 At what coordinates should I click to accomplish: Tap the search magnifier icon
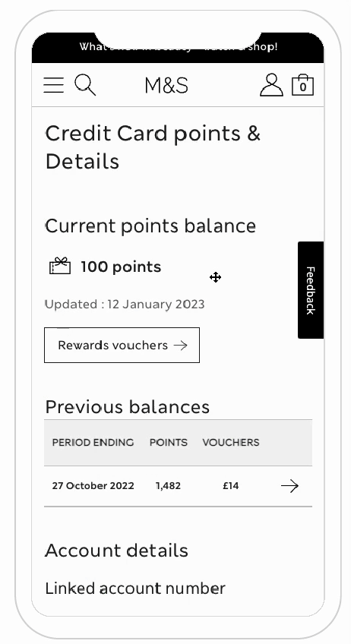tap(85, 85)
